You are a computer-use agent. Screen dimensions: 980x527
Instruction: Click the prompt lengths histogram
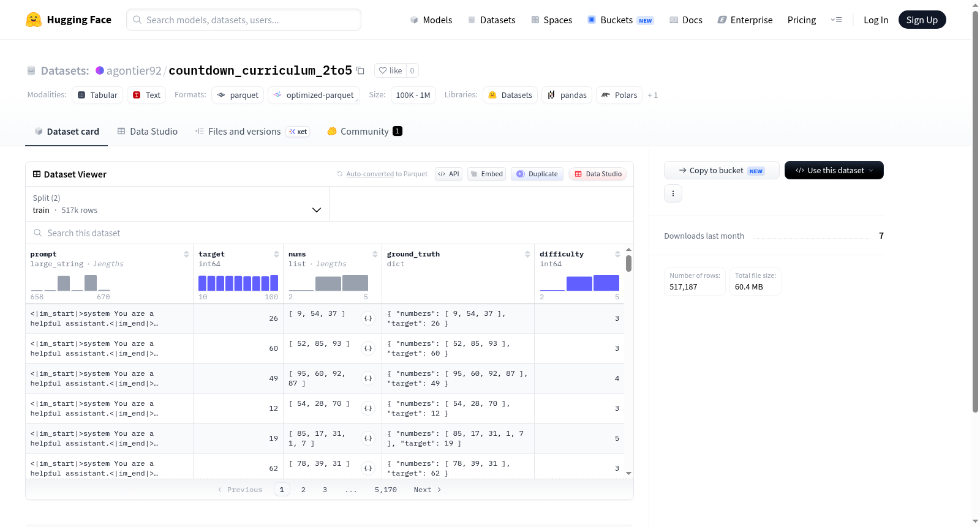70,282
